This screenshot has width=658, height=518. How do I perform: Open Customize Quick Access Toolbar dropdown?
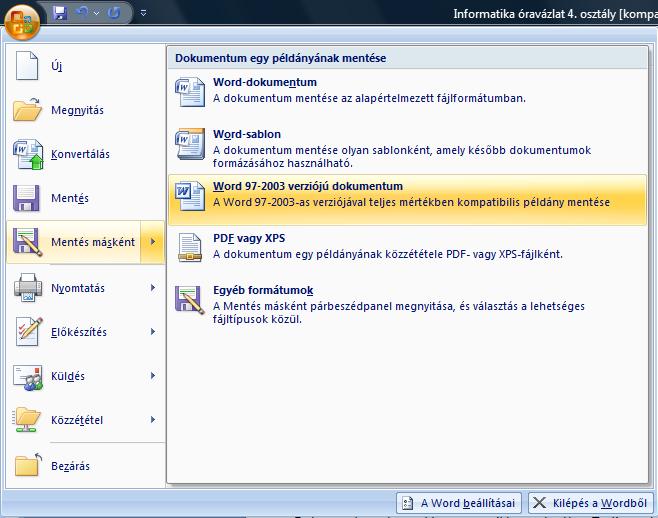pyautogui.click(x=144, y=13)
